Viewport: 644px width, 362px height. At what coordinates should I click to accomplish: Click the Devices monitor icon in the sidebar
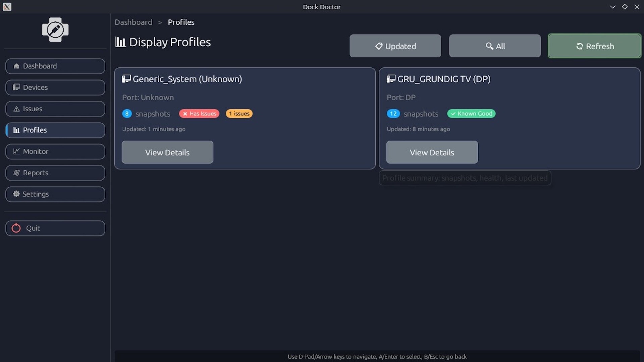coord(16,87)
